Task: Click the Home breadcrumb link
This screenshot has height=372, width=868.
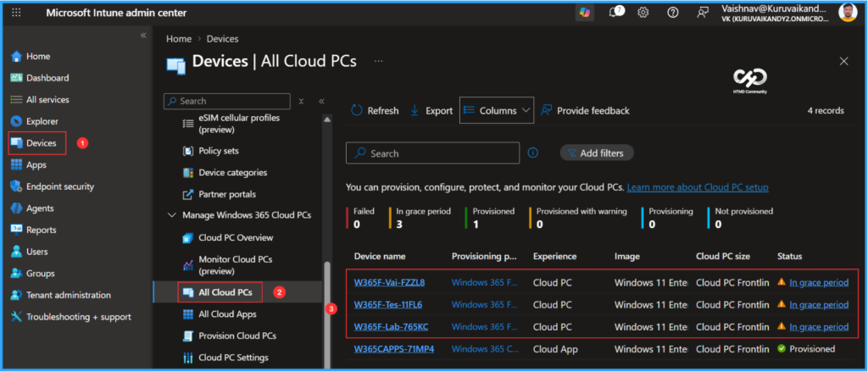Action: point(178,39)
